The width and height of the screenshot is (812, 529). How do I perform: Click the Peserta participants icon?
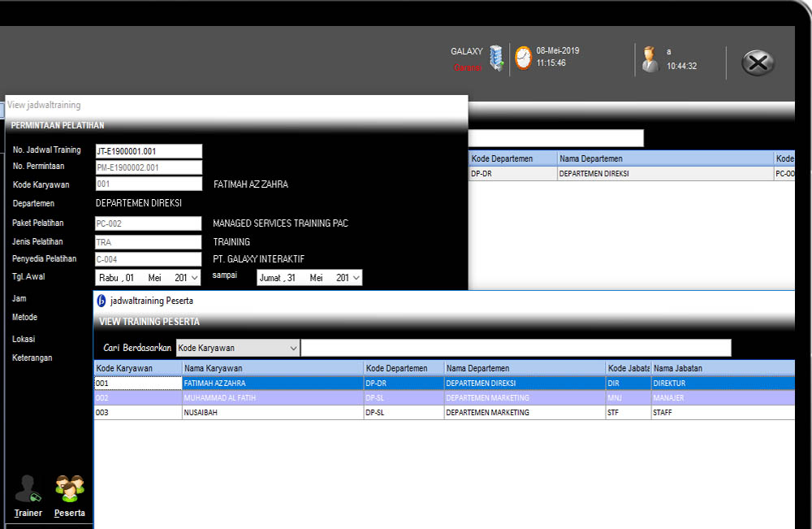pos(69,489)
